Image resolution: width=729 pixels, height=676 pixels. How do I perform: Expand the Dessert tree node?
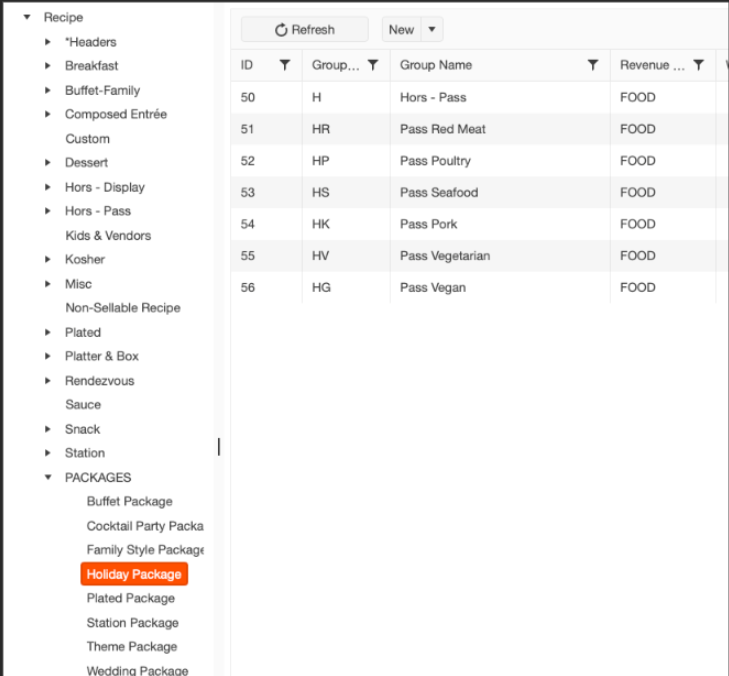click(48, 163)
